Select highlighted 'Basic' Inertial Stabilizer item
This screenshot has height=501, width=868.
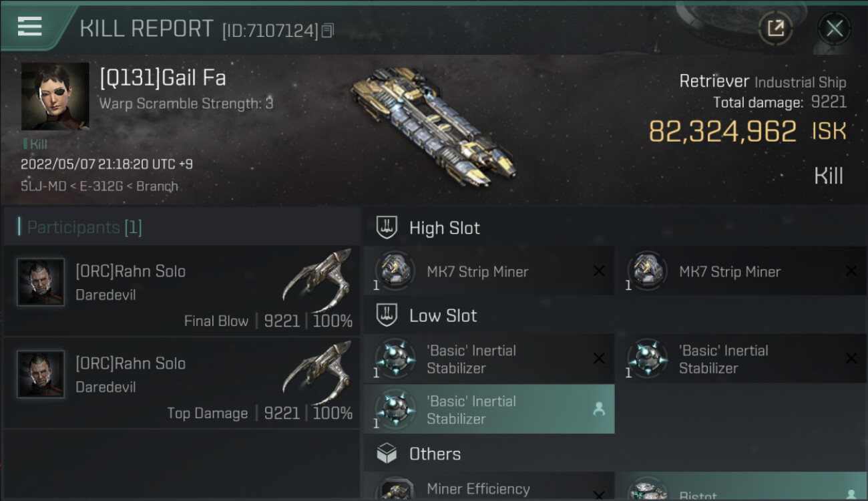489,409
